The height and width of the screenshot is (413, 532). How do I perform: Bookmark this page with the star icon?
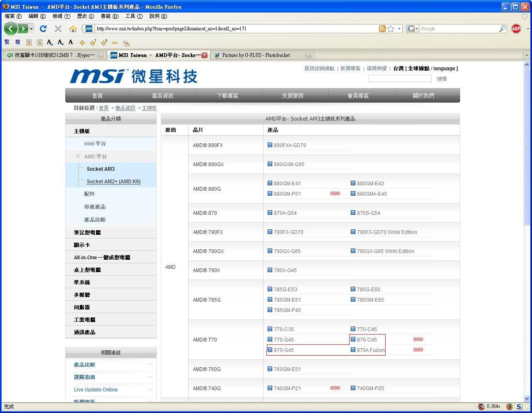tap(391, 29)
